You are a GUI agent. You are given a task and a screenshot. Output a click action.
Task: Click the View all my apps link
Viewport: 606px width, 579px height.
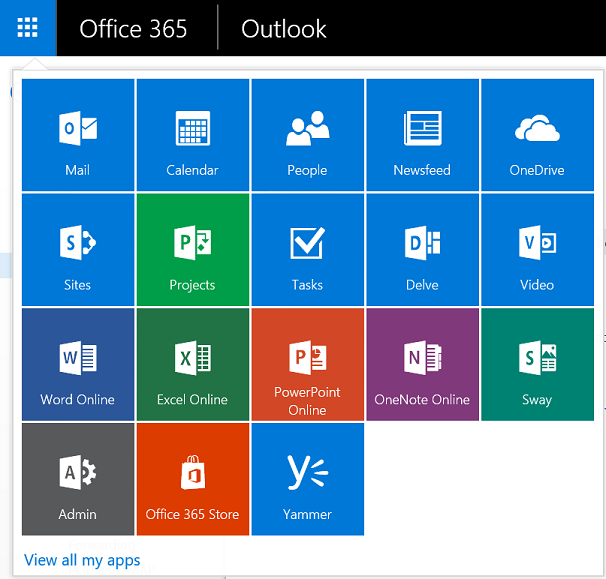(82, 560)
